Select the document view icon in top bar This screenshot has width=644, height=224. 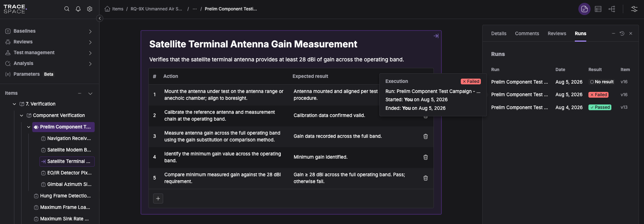[584, 9]
